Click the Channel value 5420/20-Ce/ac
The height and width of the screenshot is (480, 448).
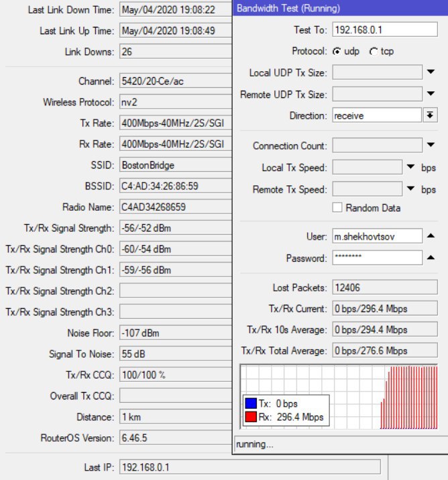(x=176, y=81)
